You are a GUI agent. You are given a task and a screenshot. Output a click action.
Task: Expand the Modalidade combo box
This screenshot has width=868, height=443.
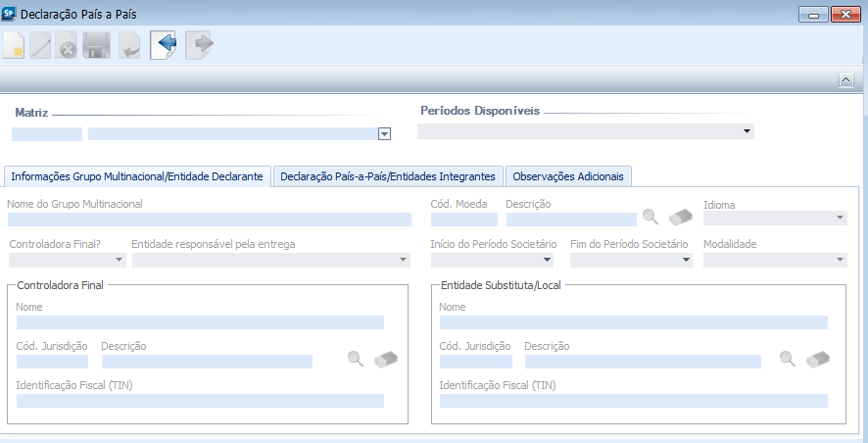(x=841, y=261)
